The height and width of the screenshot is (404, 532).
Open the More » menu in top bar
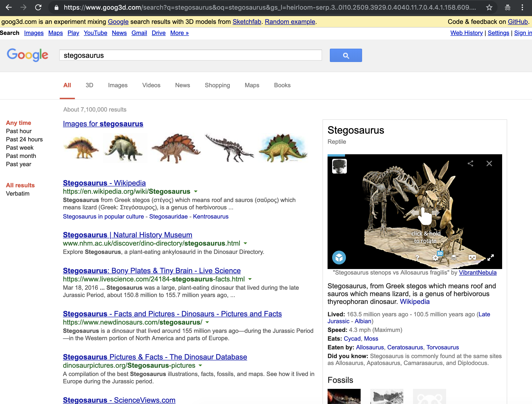(179, 33)
